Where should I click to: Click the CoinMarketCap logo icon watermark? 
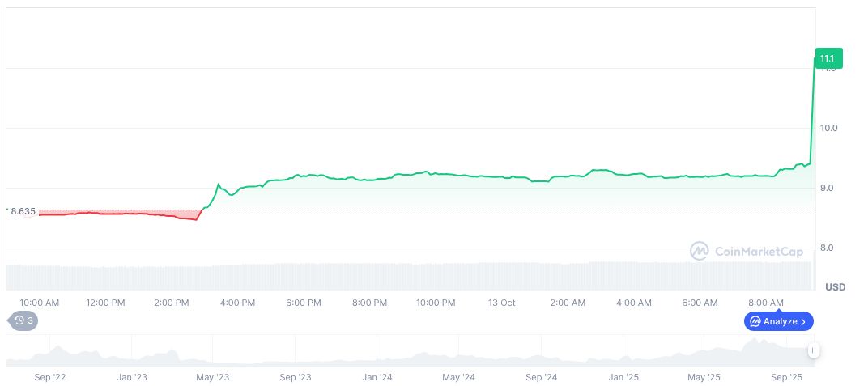tap(699, 252)
